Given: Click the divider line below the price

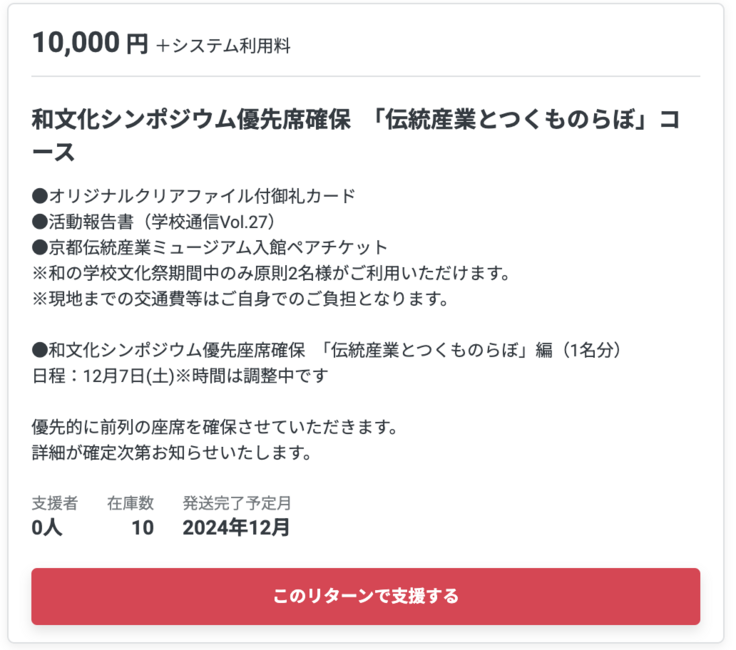Looking at the screenshot, I should tap(366, 76).
